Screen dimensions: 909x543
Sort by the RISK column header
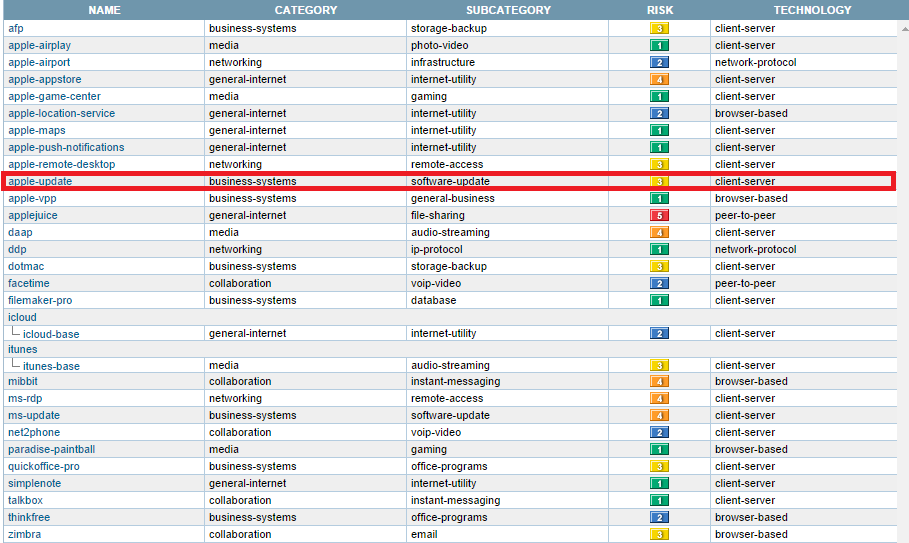pos(660,10)
